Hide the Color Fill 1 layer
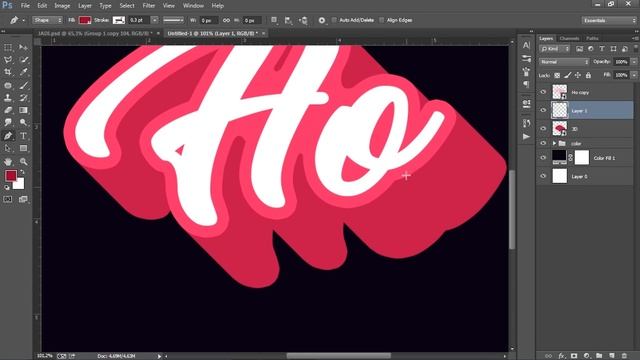The height and width of the screenshot is (360, 640). pos(543,158)
